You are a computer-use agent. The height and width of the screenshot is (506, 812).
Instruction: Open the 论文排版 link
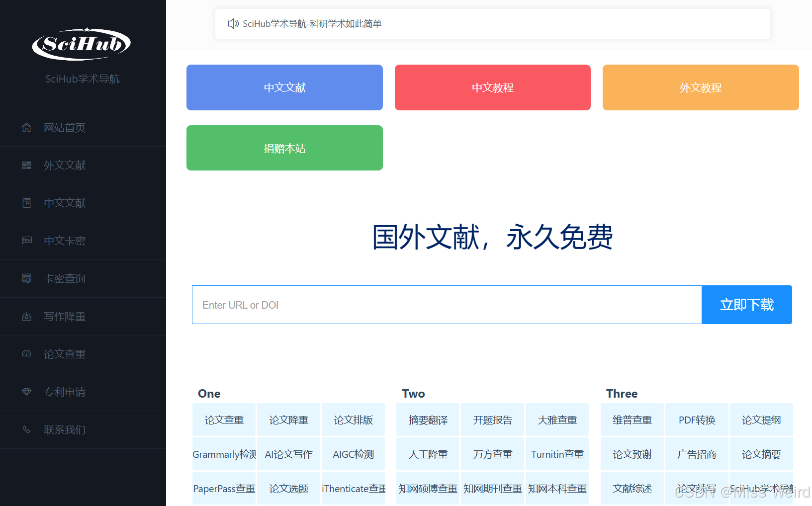pyautogui.click(x=354, y=420)
